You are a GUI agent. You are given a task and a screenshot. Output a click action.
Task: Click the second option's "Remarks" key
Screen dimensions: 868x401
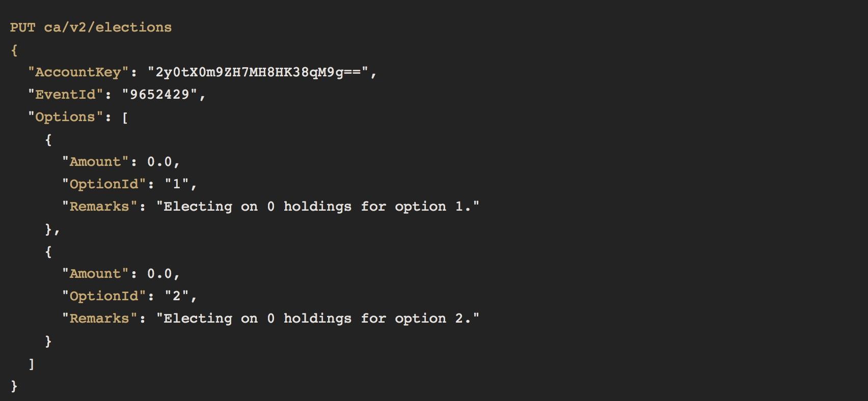click(x=99, y=319)
